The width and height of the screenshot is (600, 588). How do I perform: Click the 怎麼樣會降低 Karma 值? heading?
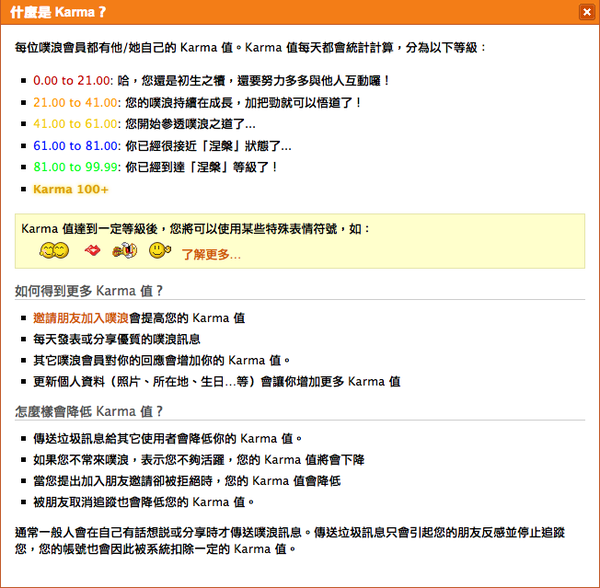click(89, 412)
